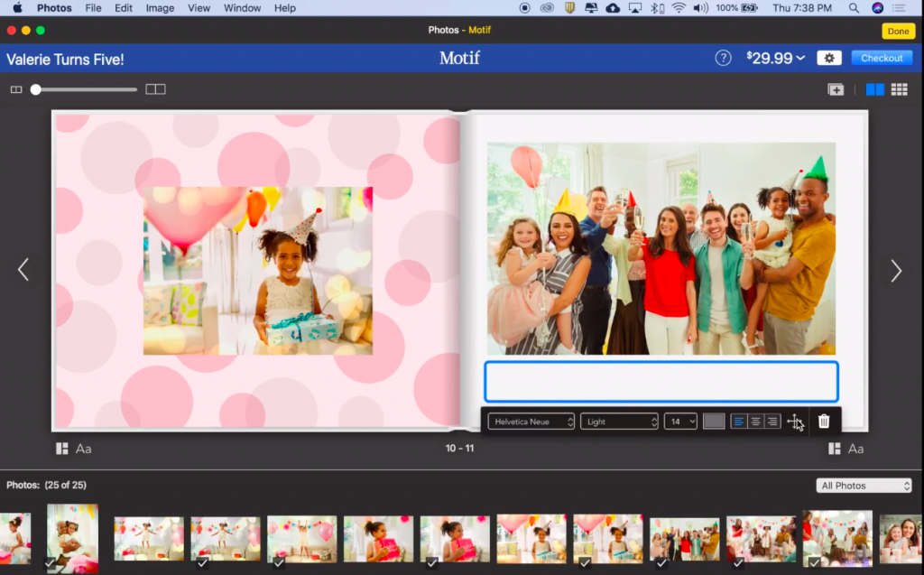Open the Image menu
The image size is (924, 575).
tap(160, 8)
